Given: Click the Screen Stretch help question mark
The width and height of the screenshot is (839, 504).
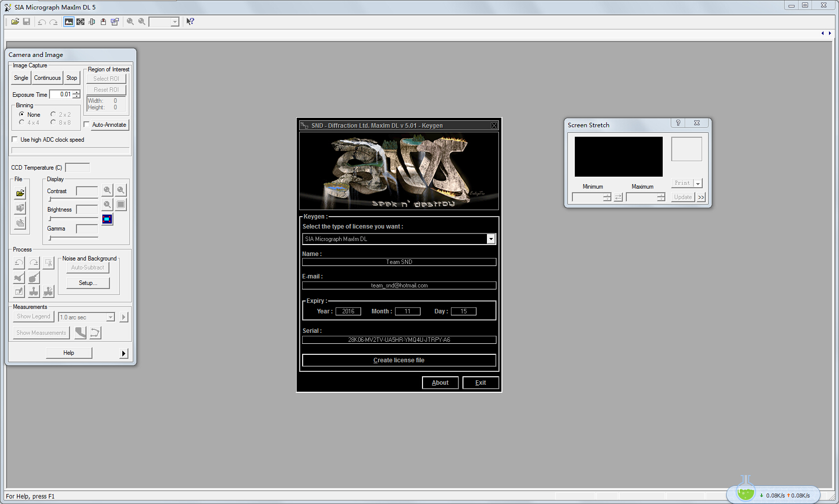Looking at the screenshot, I should (678, 123).
